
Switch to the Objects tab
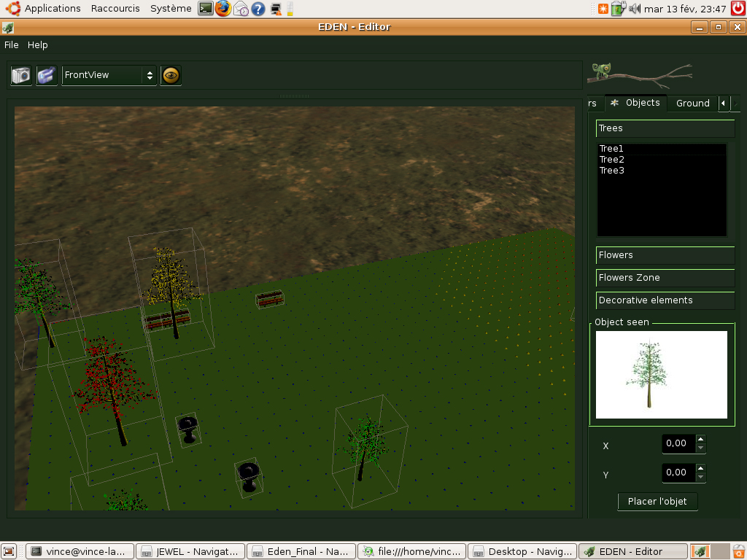point(636,103)
